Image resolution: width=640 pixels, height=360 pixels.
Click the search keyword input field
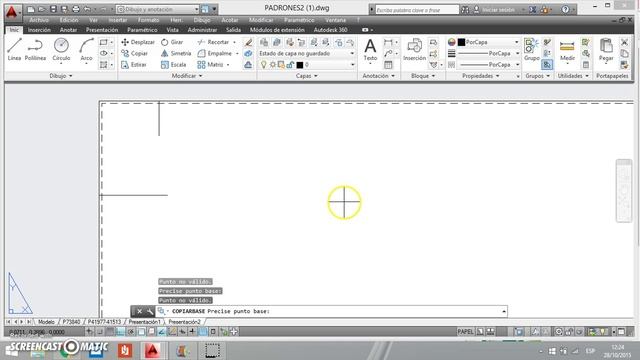coord(417,9)
